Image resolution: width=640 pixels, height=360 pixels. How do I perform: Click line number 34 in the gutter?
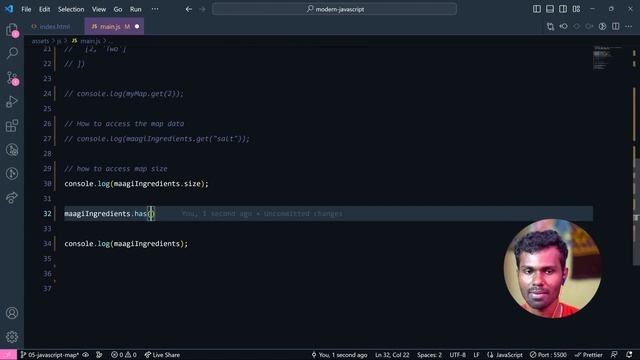pos(47,244)
